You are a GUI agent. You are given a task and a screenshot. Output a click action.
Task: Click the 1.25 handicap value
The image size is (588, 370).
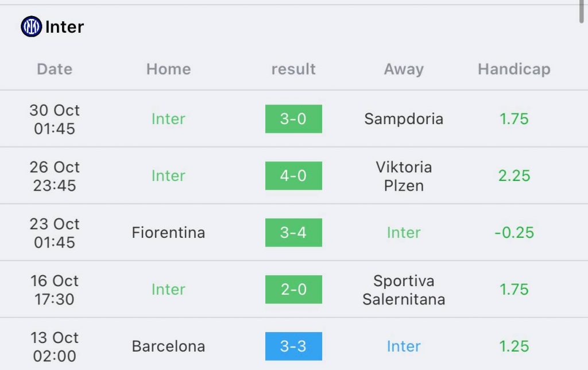click(x=514, y=346)
